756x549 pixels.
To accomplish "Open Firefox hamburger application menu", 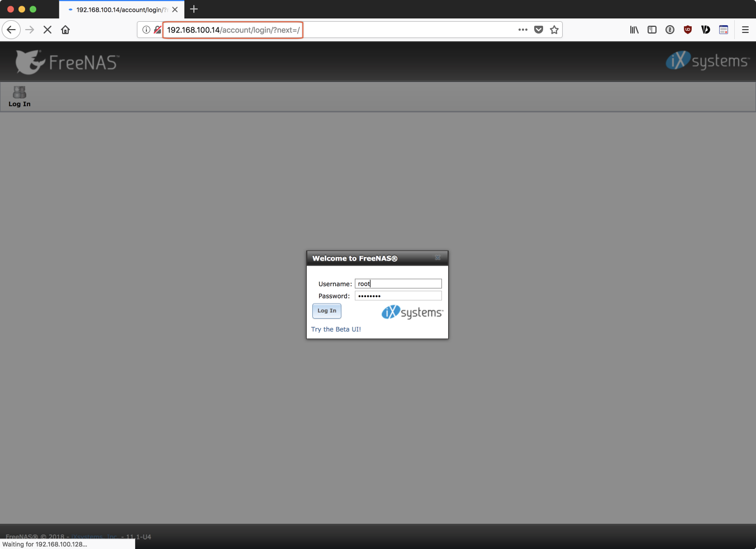I will coord(745,30).
